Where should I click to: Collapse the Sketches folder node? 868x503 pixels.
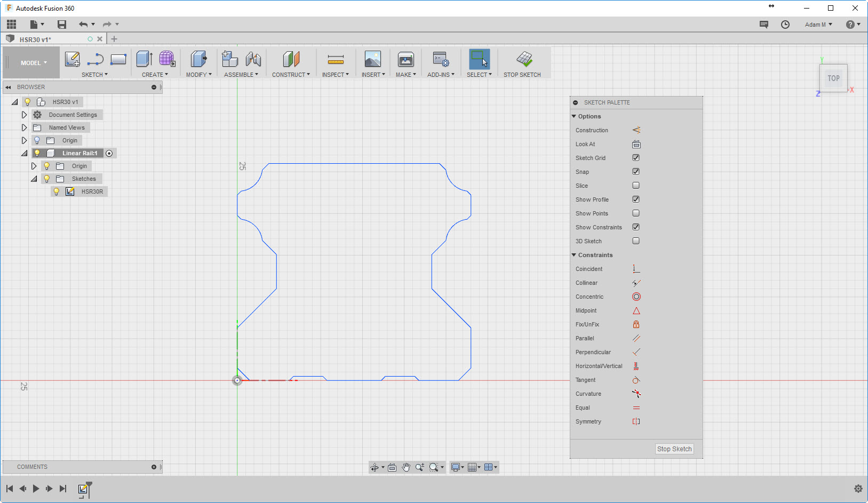coord(34,179)
